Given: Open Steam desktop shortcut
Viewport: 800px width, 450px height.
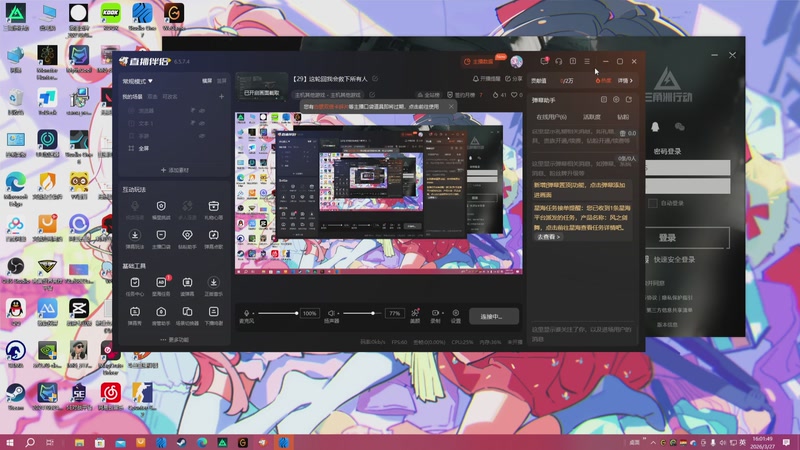Looking at the screenshot, I should pos(15,398).
